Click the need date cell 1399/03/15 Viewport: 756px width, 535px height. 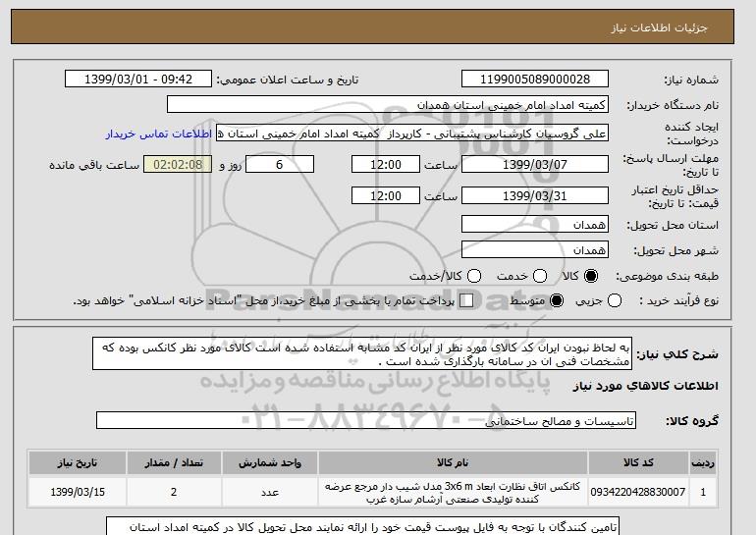(x=78, y=492)
